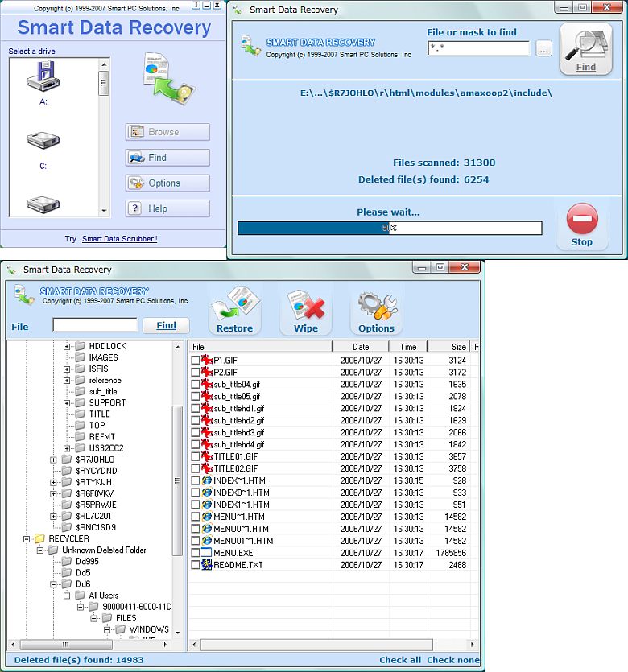Screen dimensions: 628x672
Task: Click the MENU.EXE application icon
Action: (207, 552)
